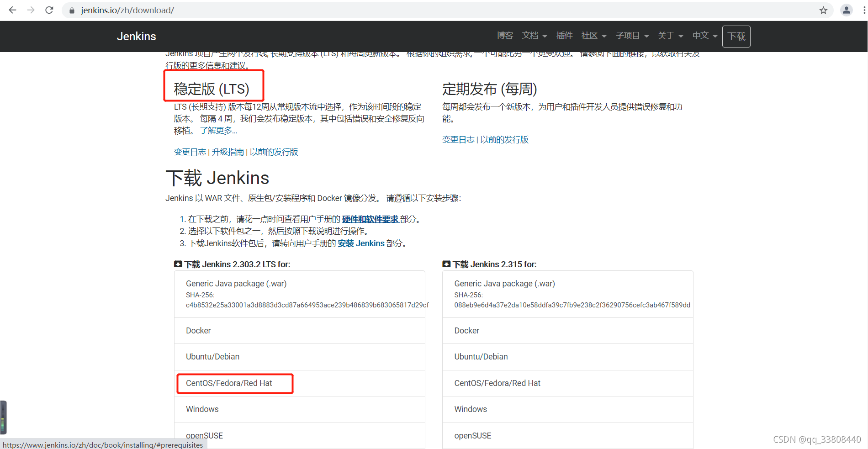Click the weekly 2.315 SHA-256 hash value
This screenshot has height=449, width=868.
tap(572, 305)
